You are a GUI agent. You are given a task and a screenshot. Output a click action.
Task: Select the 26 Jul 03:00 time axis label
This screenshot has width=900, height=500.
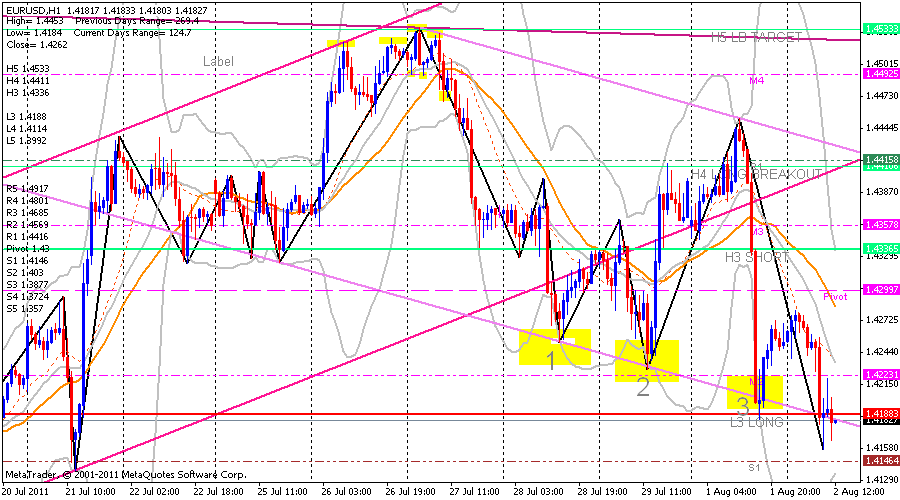pyautogui.click(x=349, y=491)
